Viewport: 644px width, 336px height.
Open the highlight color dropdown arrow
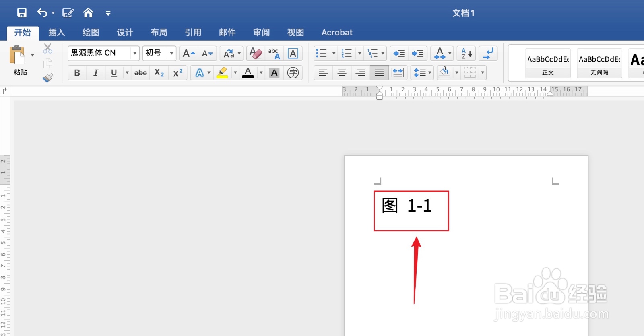click(x=235, y=73)
